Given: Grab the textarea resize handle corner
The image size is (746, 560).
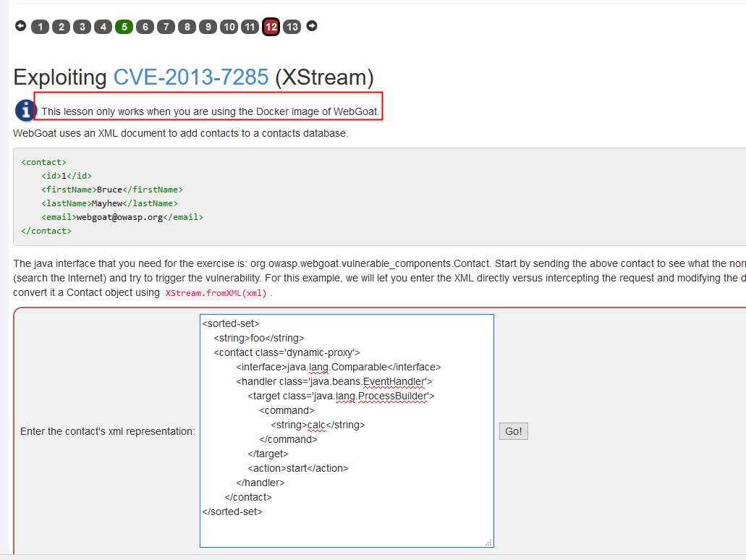Looking at the screenshot, I should tap(488, 543).
